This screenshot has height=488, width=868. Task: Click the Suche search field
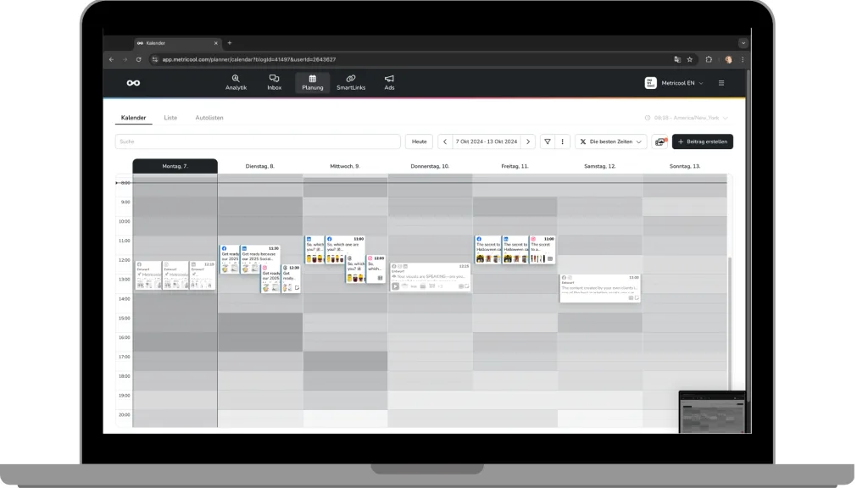(258, 141)
